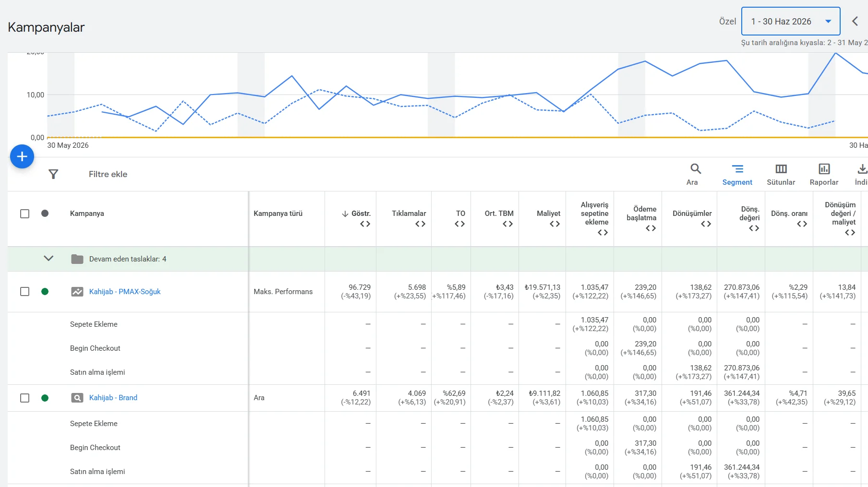Tick the checkbox for Kahijab - PMAX-Soğuk

coord(25,292)
